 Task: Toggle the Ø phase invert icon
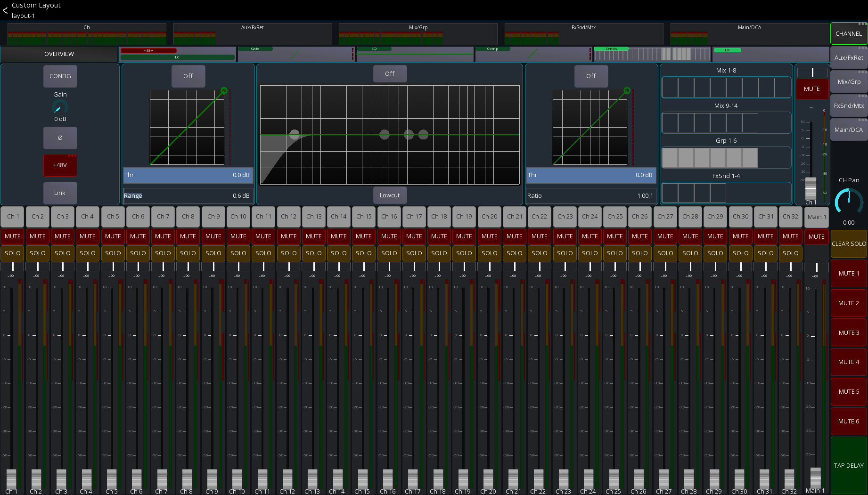click(x=60, y=138)
